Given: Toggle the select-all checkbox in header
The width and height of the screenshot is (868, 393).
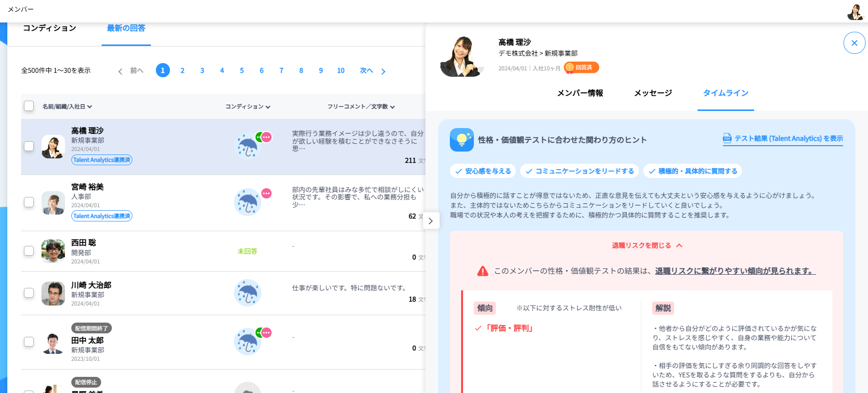Looking at the screenshot, I should click(x=29, y=106).
